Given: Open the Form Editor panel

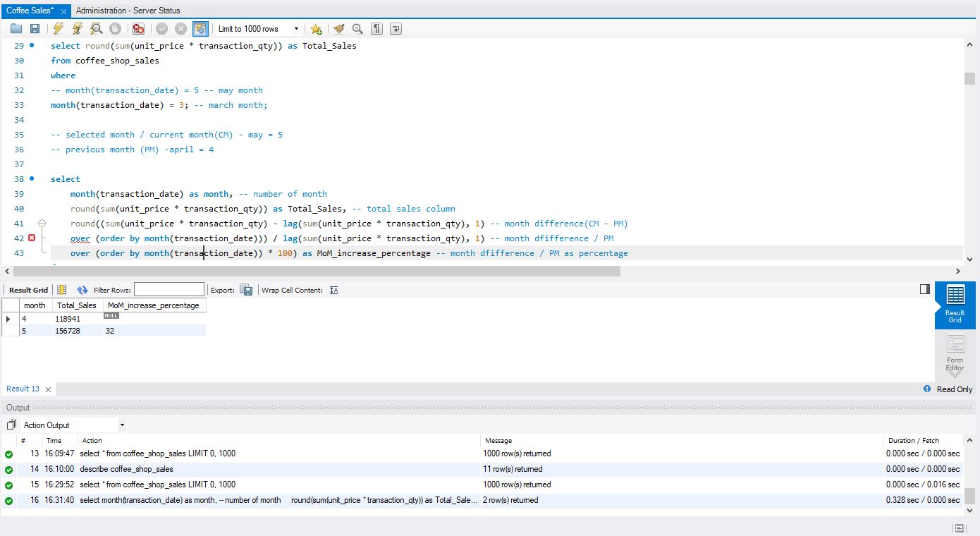Looking at the screenshot, I should tap(955, 354).
